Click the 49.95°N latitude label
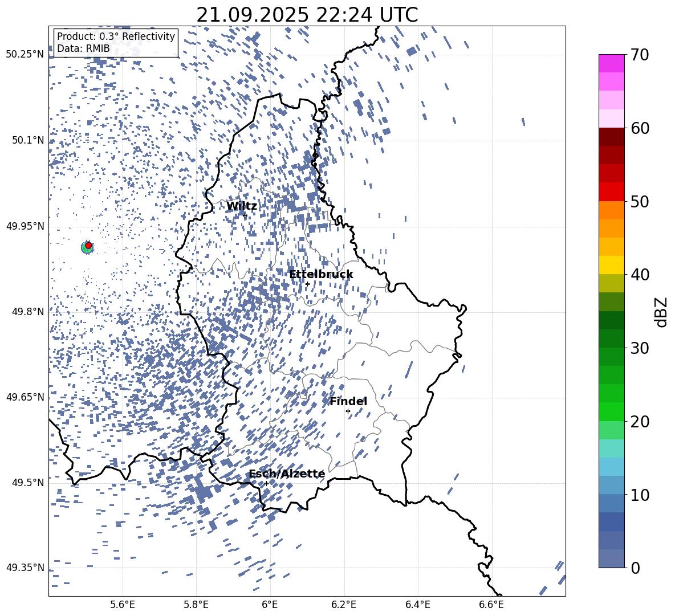This screenshot has width=675, height=616. tap(25, 226)
